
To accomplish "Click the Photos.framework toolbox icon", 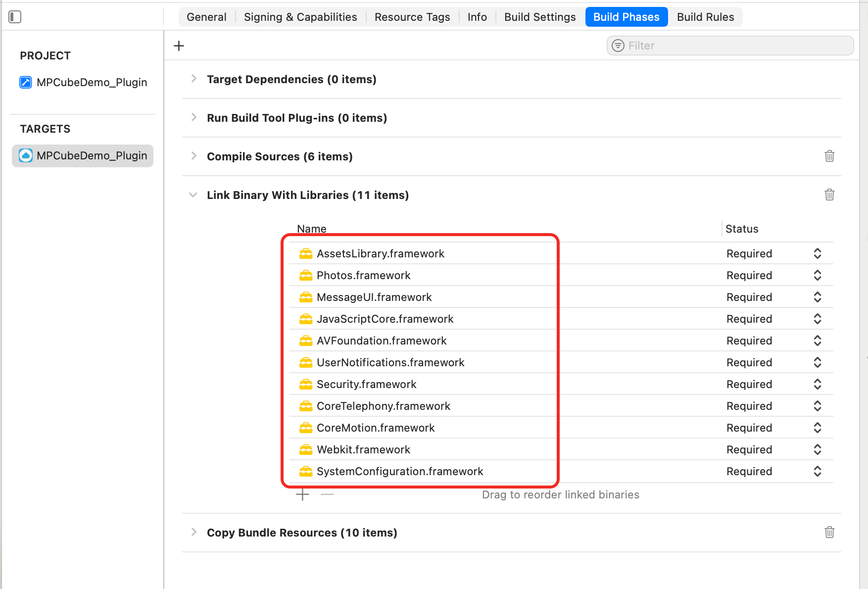I will pyautogui.click(x=306, y=275).
